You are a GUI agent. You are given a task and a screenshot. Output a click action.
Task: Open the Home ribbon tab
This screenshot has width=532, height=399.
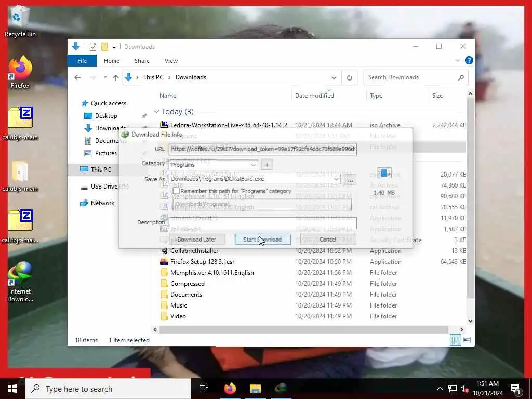pyautogui.click(x=112, y=61)
